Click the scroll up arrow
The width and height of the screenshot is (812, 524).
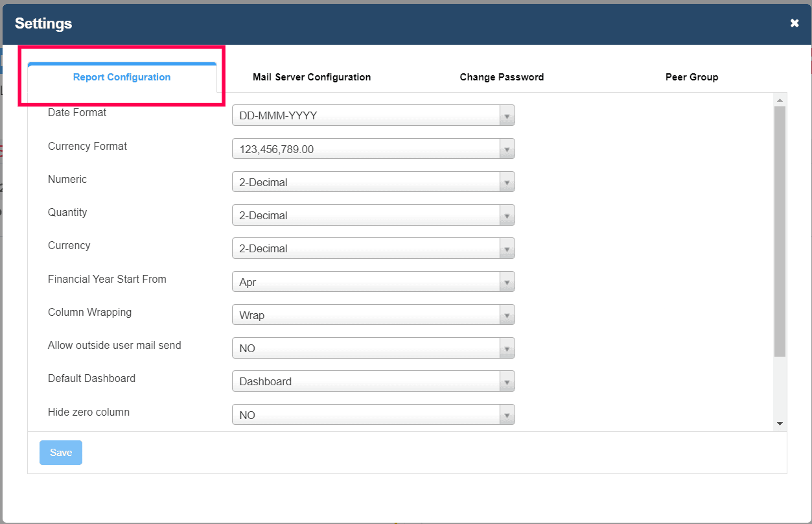(780, 100)
